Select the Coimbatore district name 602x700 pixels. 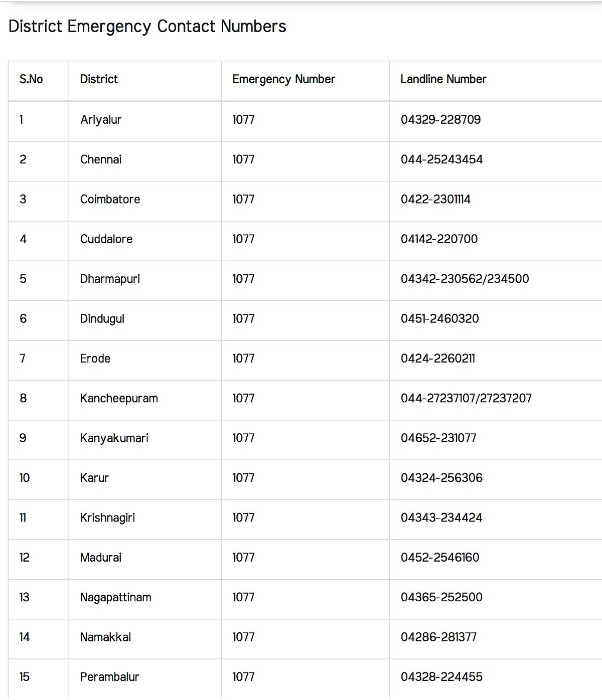(110, 199)
